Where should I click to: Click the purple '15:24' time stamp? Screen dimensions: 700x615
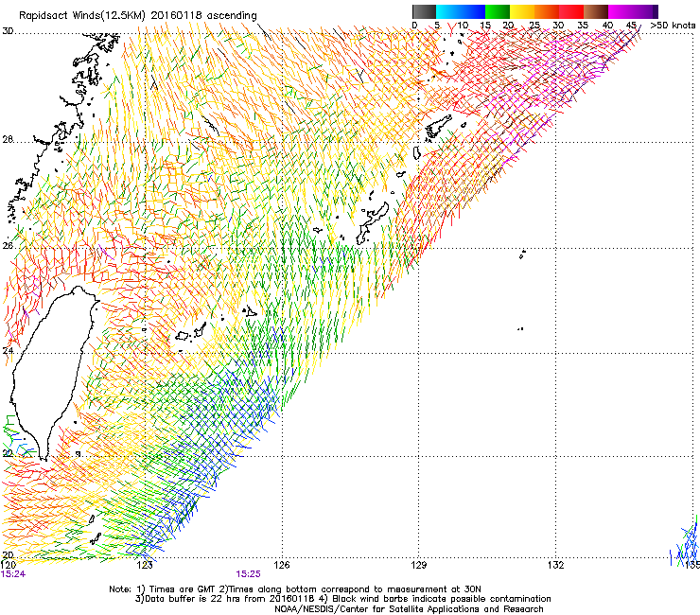(13, 574)
